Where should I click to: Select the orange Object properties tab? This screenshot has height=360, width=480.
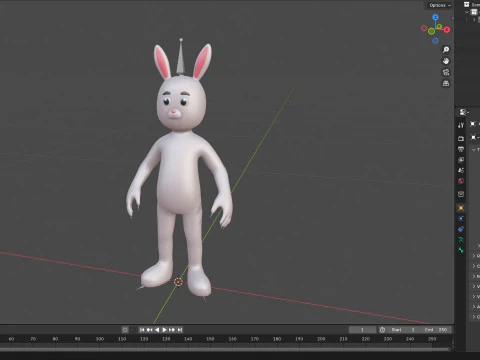click(461, 208)
